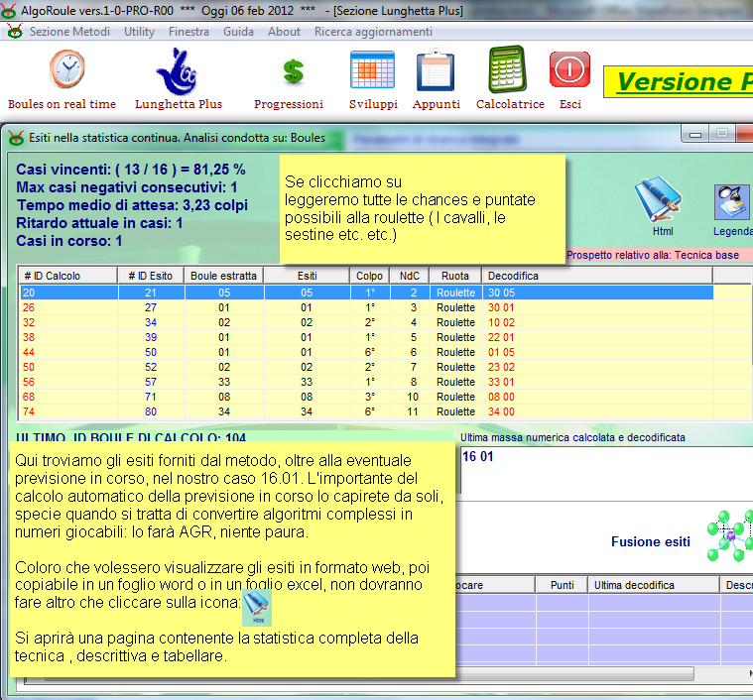Export results with the Html book icon
Image resolution: width=753 pixels, height=700 pixels.
[x=660, y=198]
